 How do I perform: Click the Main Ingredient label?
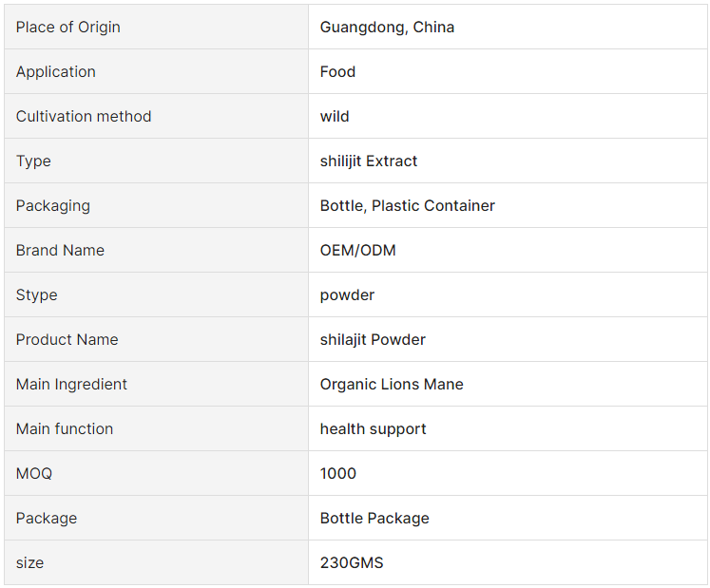click(71, 385)
